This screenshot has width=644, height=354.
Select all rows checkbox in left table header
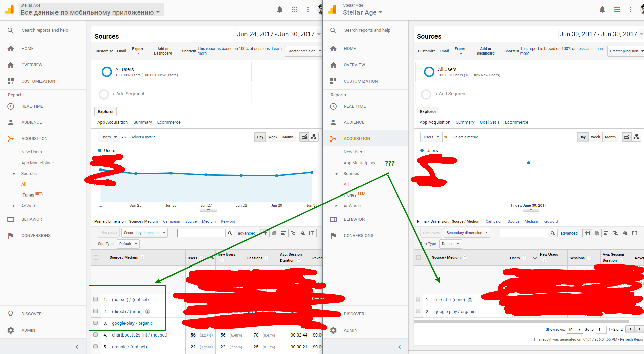point(96,258)
